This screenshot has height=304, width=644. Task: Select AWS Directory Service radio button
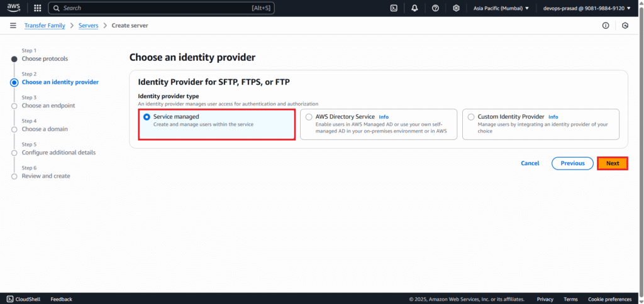coord(309,117)
